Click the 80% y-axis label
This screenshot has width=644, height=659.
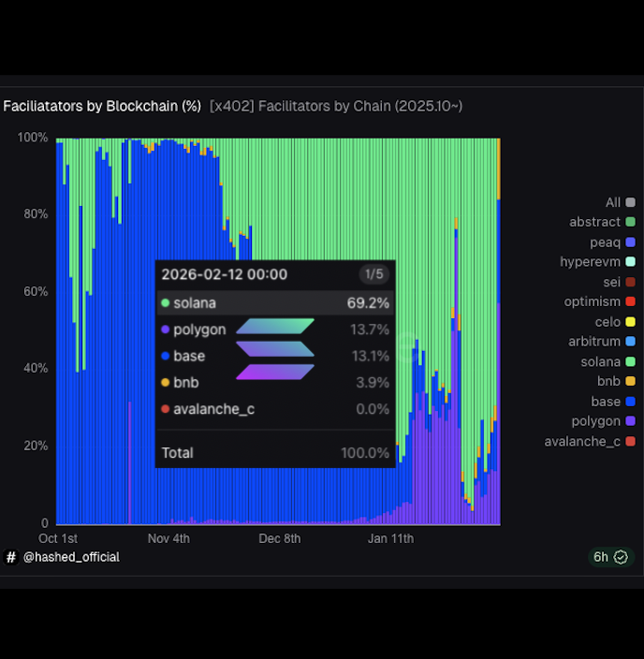[x=36, y=214]
